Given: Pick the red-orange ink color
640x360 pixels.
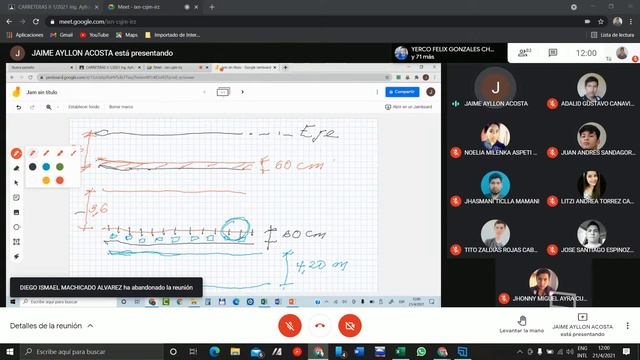Looking at the screenshot, I should tap(60, 180).
